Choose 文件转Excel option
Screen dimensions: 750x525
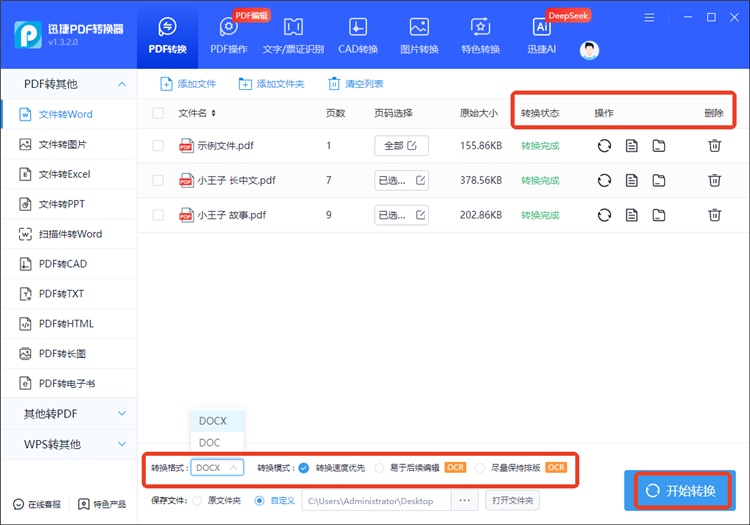69,174
